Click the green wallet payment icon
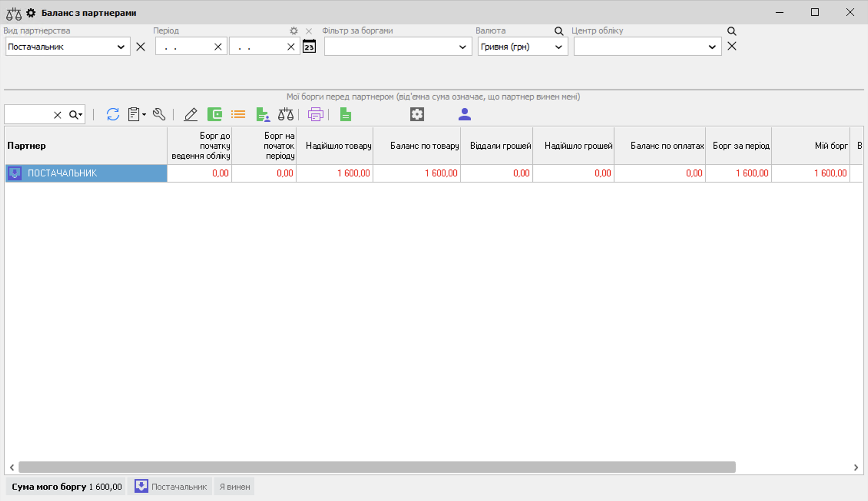 point(215,114)
